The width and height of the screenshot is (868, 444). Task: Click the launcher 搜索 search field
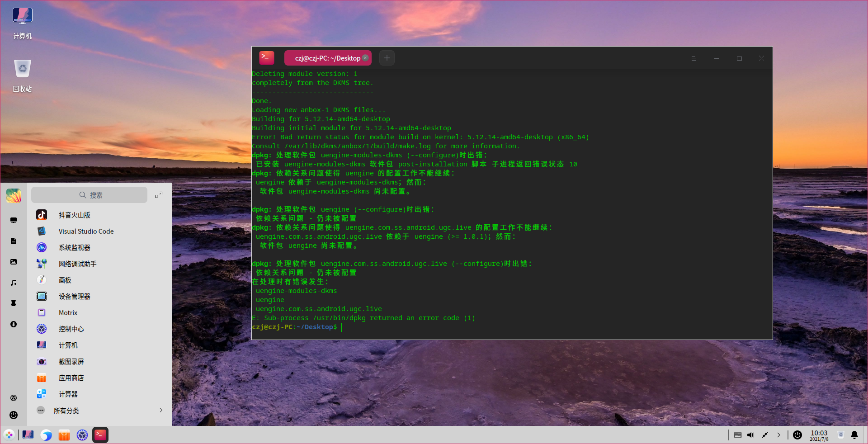click(x=89, y=195)
